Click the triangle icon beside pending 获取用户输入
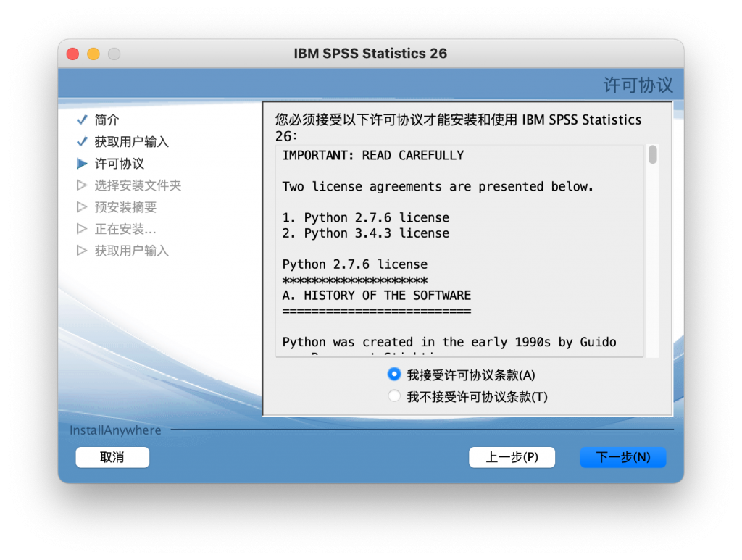 (82, 250)
